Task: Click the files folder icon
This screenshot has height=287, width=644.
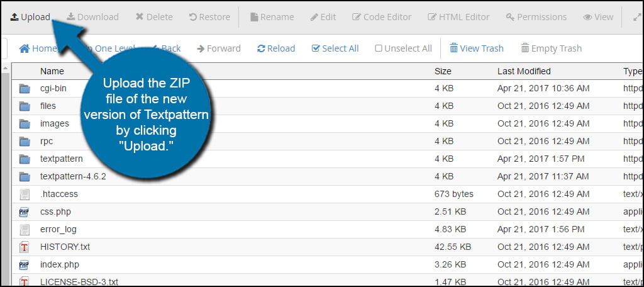Action: [25, 106]
